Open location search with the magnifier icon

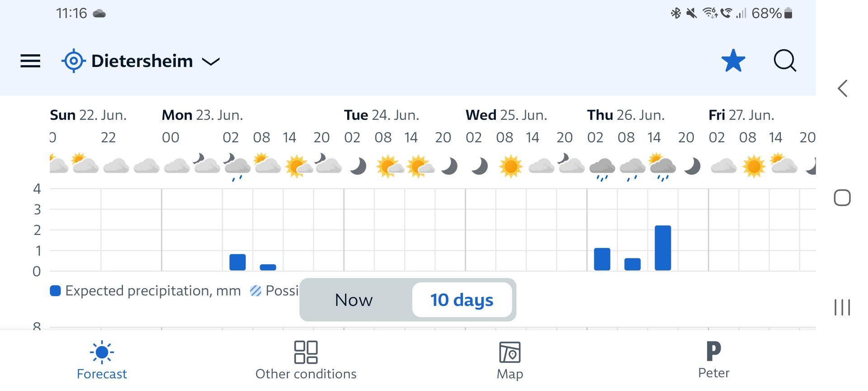click(x=785, y=61)
